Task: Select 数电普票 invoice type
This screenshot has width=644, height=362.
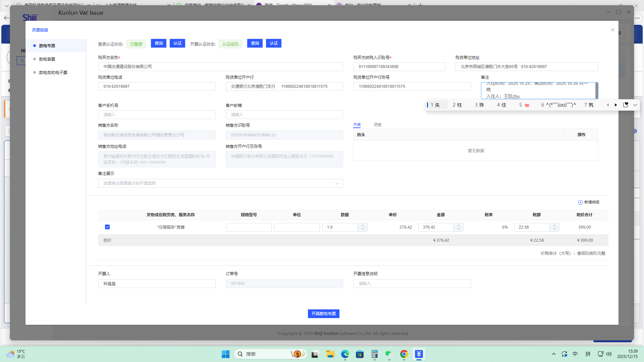Action: click(47, 59)
